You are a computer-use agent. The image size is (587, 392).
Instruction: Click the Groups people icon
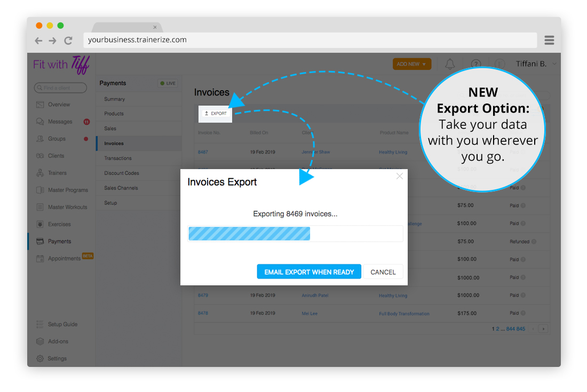pos(40,139)
